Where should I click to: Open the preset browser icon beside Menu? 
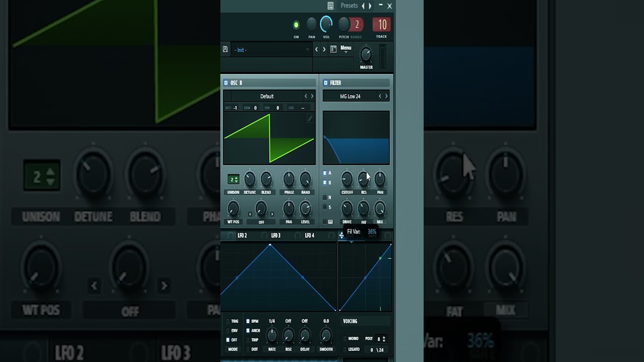[x=333, y=49]
